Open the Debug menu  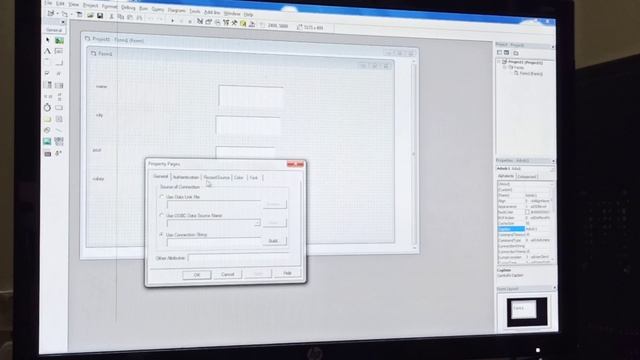[128, 7]
